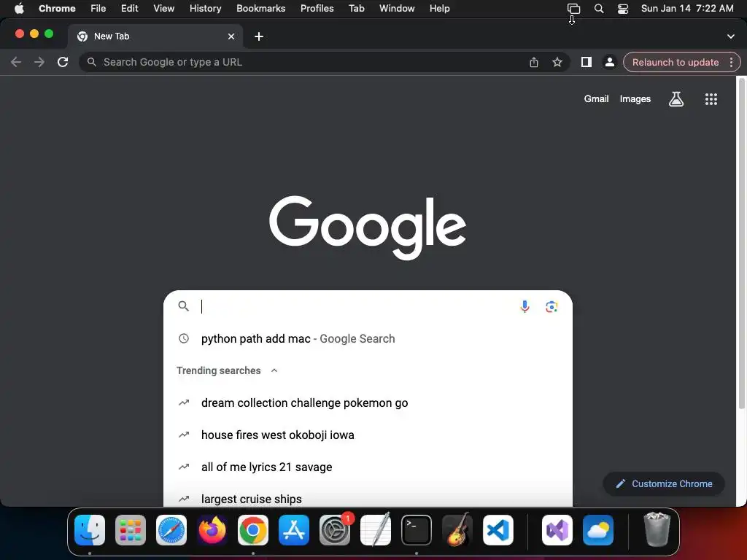Start voice search with microphone icon
The height and width of the screenshot is (560, 747).
click(x=525, y=307)
